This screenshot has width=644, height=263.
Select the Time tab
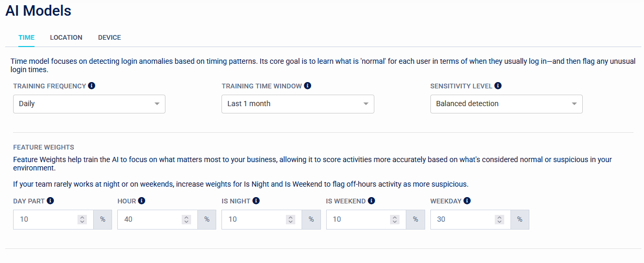[27, 38]
